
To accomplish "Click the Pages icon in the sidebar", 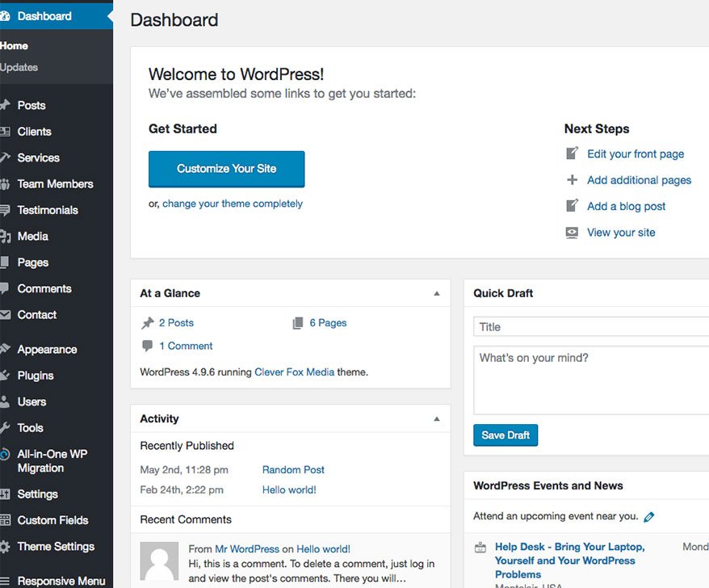I will (5, 262).
